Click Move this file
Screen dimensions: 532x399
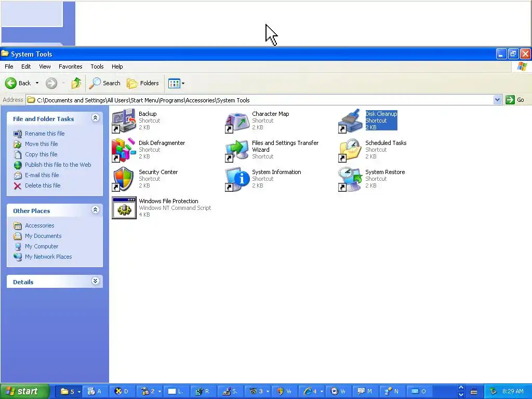click(x=42, y=144)
